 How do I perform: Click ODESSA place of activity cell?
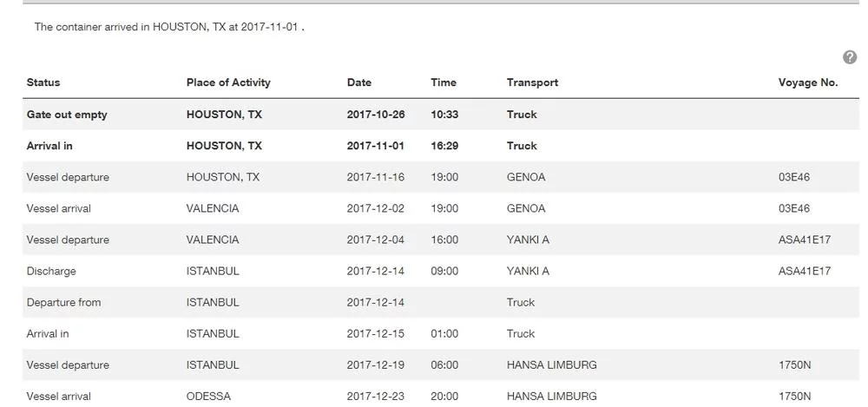tap(208, 397)
